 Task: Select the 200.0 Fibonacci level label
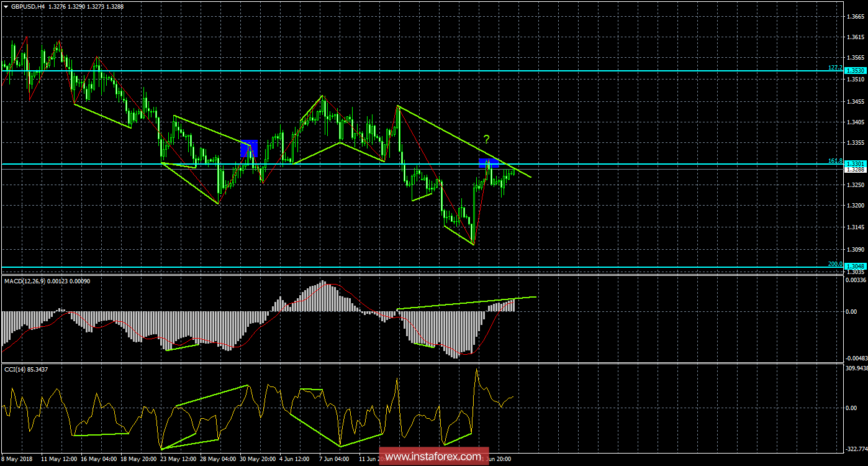pyautogui.click(x=835, y=263)
